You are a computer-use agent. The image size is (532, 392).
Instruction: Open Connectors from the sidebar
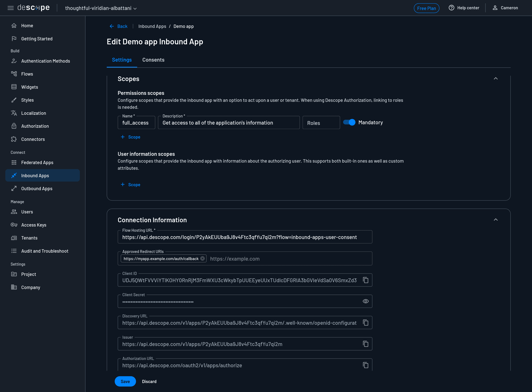pyautogui.click(x=33, y=139)
